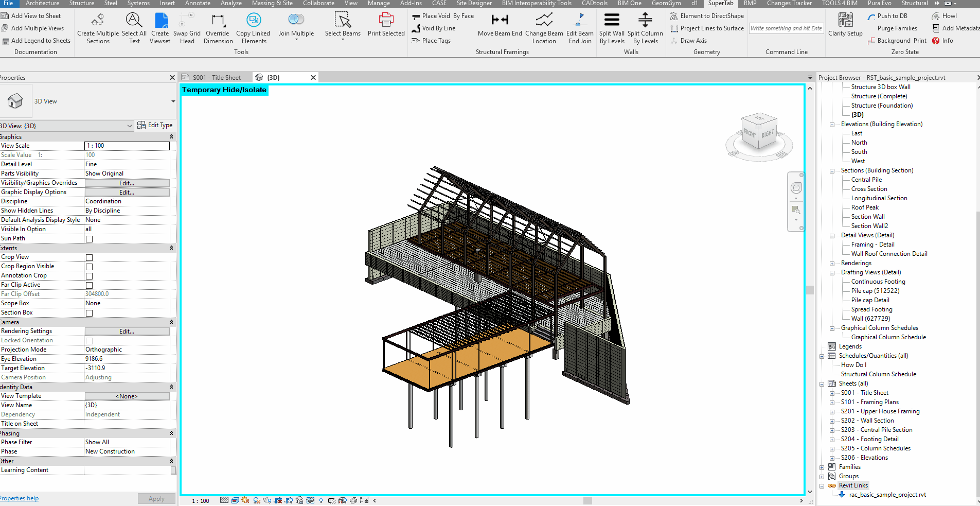This screenshot has width=980, height=506.
Task: Click Edit for Rendering Settings
Action: (x=127, y=331)
